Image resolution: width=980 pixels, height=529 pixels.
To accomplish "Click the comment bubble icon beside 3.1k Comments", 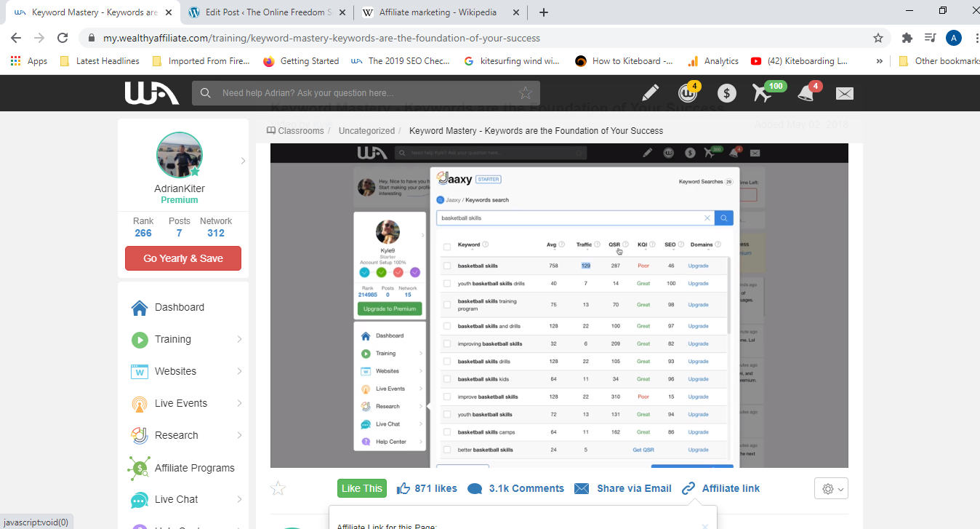I will point(475,489).
